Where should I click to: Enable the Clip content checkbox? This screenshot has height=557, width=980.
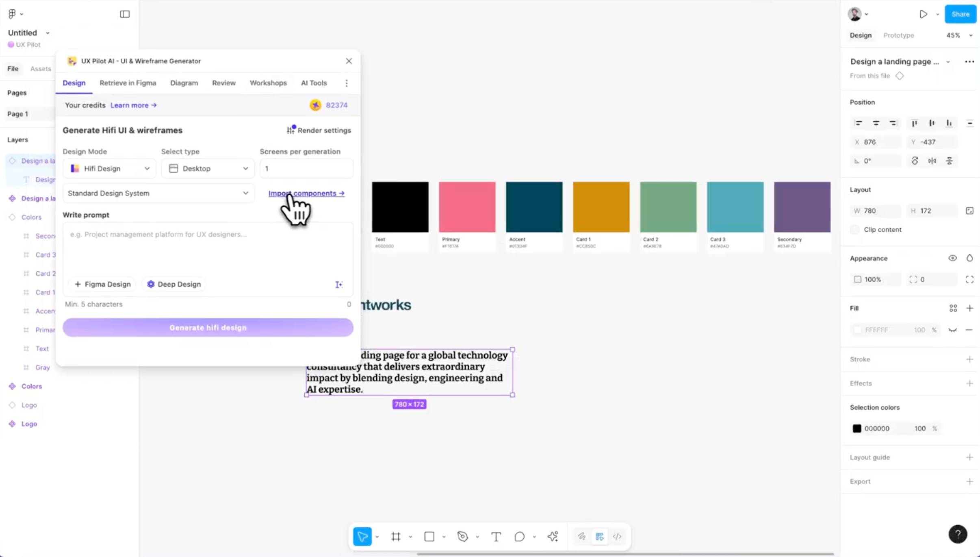pos(855,230)
